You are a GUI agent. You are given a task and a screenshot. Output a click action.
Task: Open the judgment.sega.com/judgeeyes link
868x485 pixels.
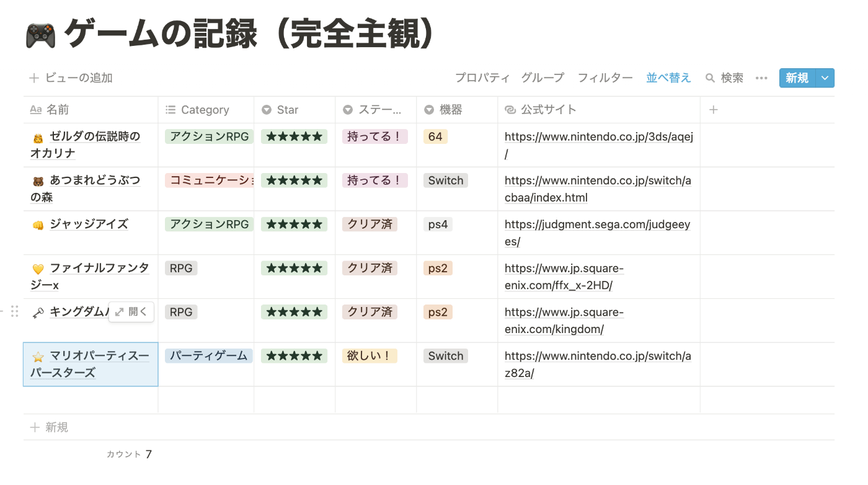pos(597,233)
